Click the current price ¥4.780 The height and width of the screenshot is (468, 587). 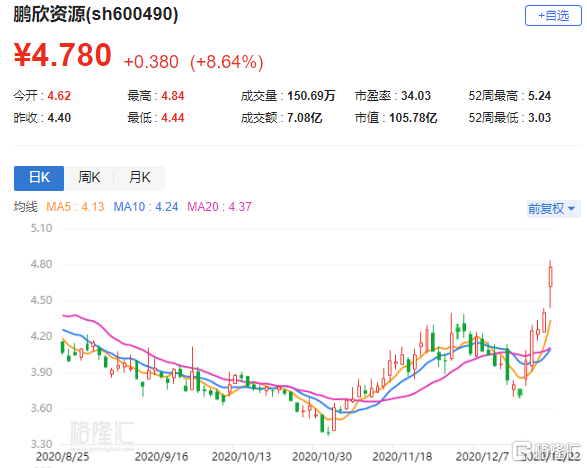[63, 55]
